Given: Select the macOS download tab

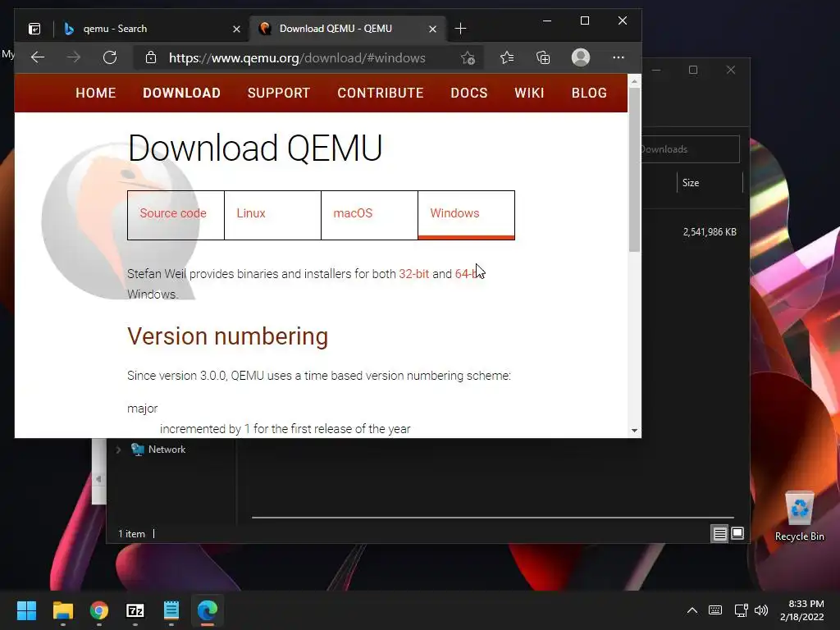Looking at the screenshot, I should (370, 215).
